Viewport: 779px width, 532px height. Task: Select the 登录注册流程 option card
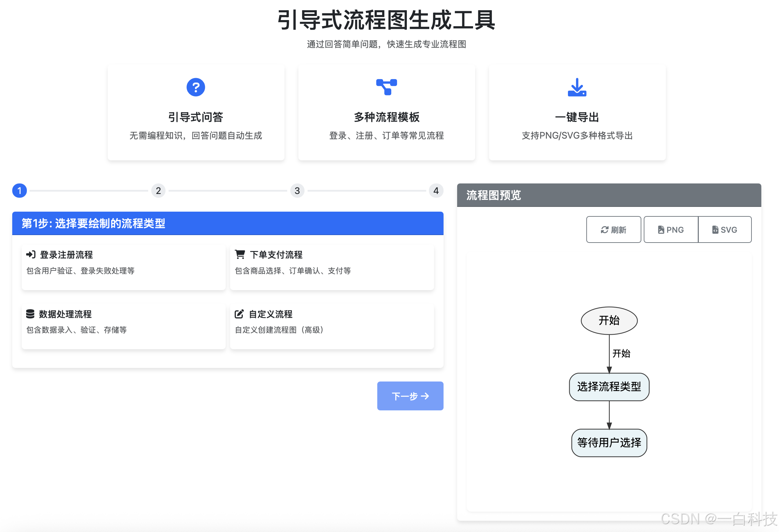(123, 267)
